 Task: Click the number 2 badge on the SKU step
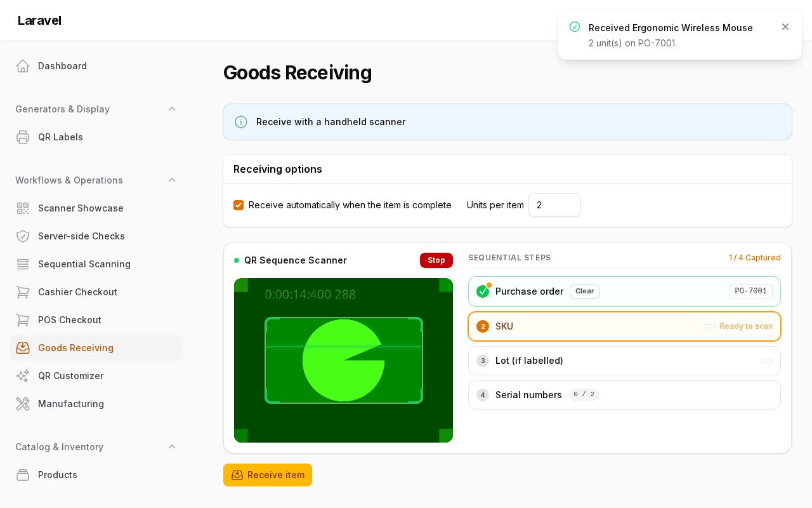483,326
